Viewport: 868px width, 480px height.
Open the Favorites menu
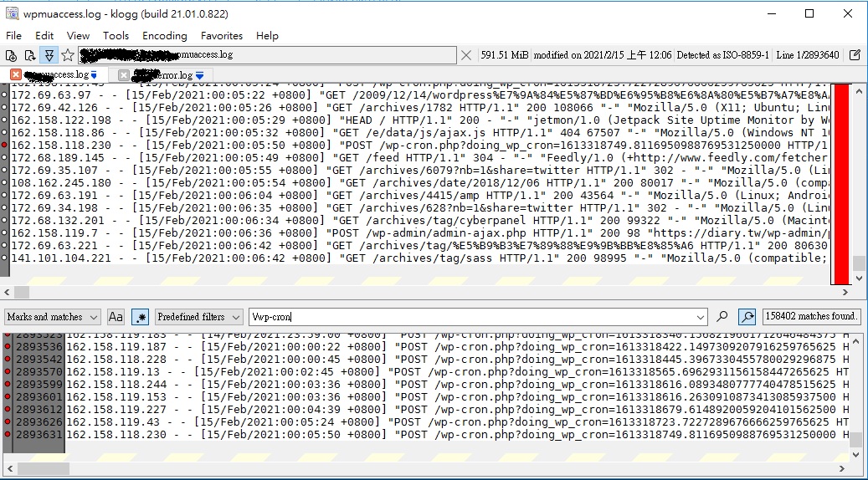(221, 36)
